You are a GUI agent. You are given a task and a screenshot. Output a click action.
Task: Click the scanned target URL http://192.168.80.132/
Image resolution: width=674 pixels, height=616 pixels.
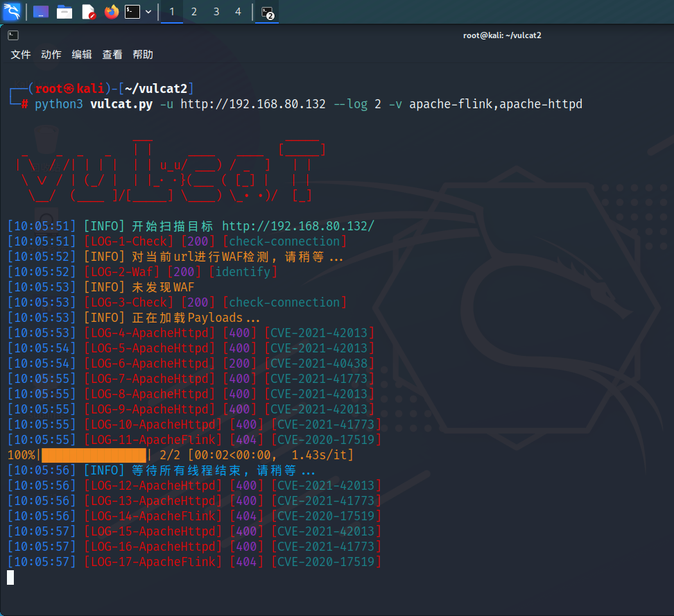[298, 226]
